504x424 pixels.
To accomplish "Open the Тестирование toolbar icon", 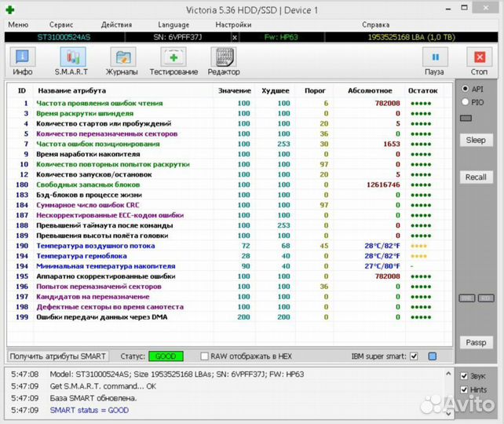I will [x=173, y=57].
